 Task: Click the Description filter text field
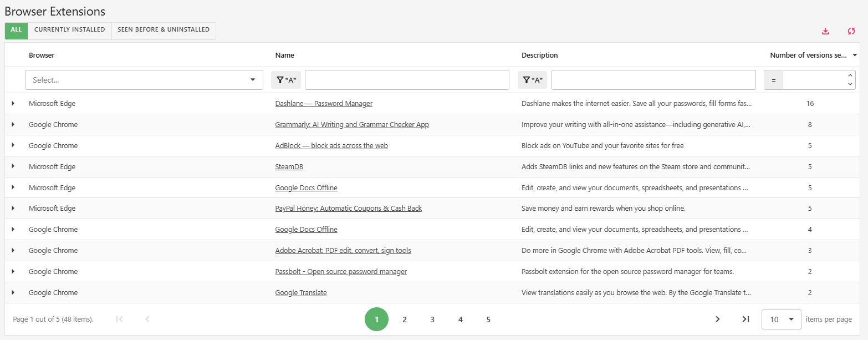[x=653, y=80]
